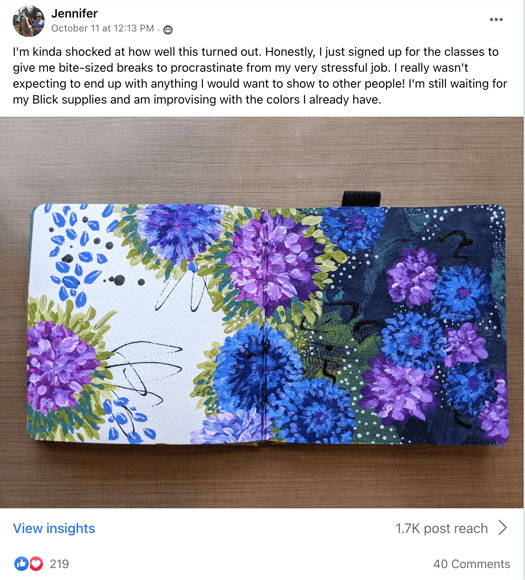
Task: Click the three-dot post options icon
Action: (x=496, y=20)
